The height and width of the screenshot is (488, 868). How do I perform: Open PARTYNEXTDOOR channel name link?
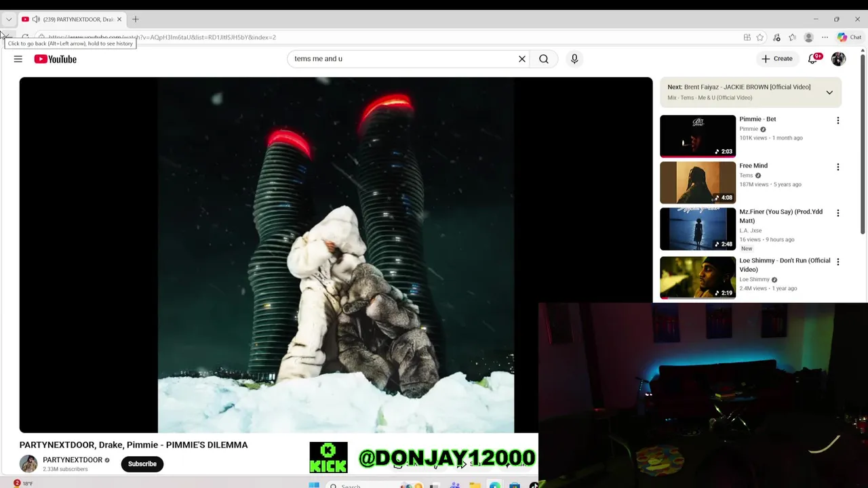pyautogui.click(x=73, y=460)
